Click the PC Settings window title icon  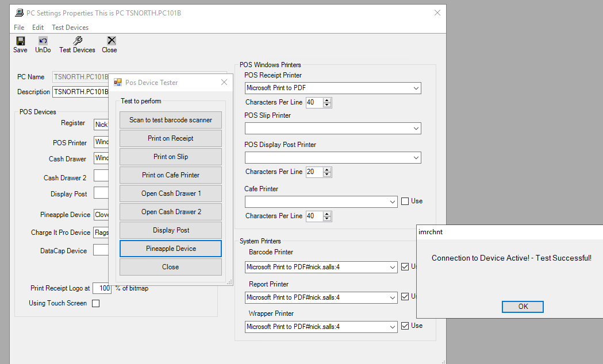[x=19, y=13]
